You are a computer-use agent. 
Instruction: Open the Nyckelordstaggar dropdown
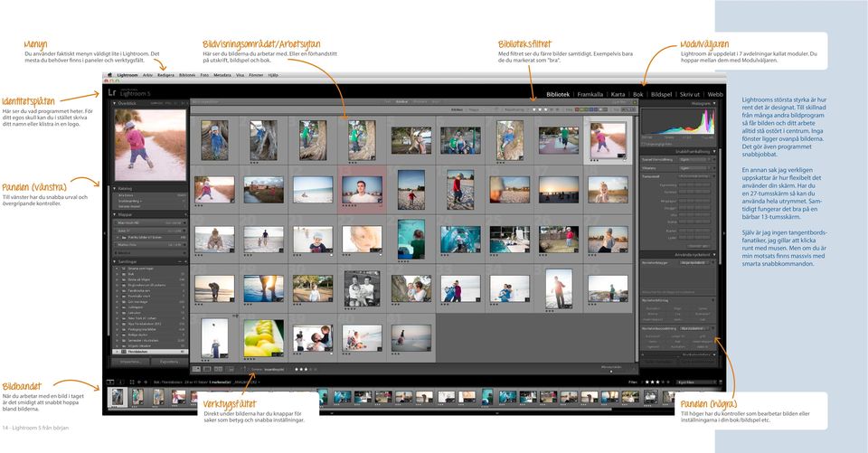click(x=693, y=262)
